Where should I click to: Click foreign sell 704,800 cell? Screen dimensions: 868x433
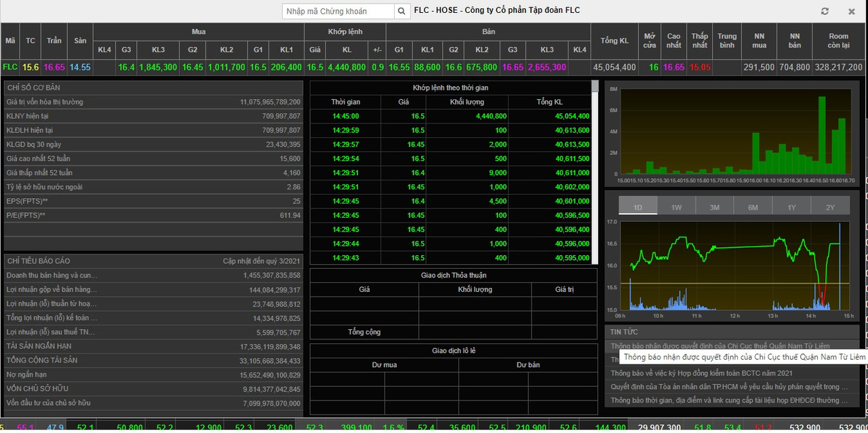point(795,67)
